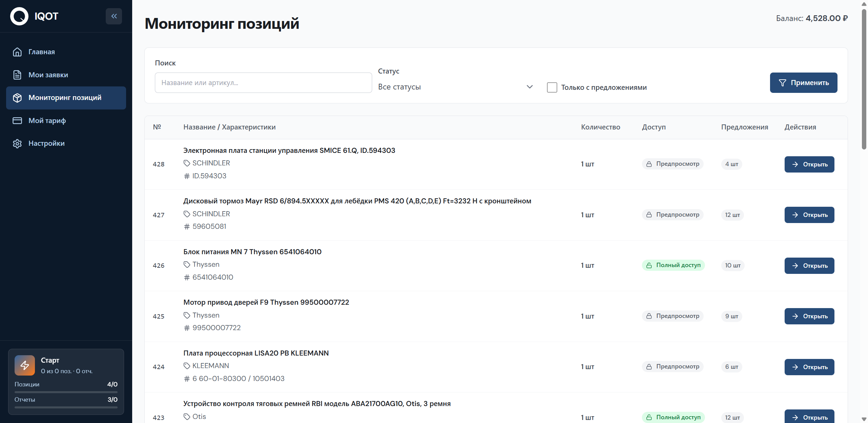
Task: Click the home icon beside Главная
Action: tap(17, 52)
